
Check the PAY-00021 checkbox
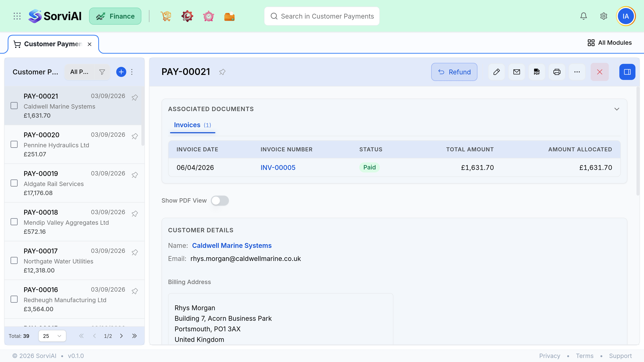(x=14, y=106)
